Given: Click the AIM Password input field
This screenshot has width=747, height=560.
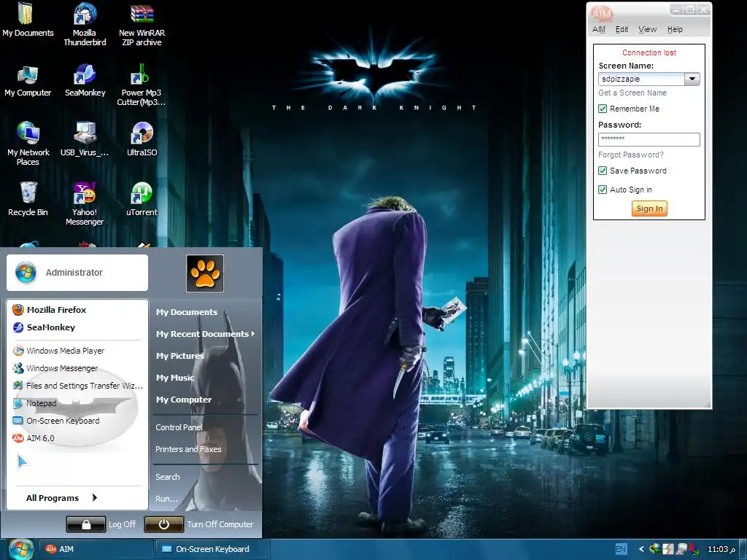Looking at the screenshot, I should coord(649,139).
